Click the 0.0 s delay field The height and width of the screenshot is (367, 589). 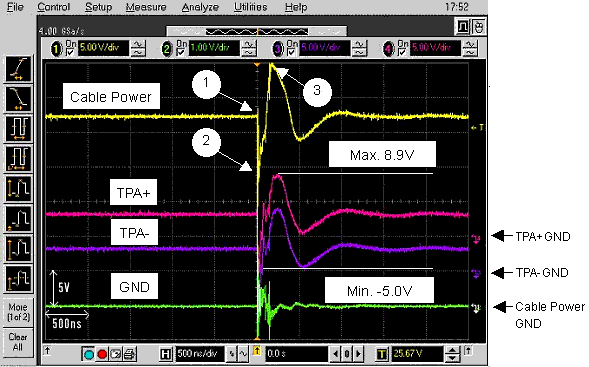pyautogui.click(x=297, y=354)
